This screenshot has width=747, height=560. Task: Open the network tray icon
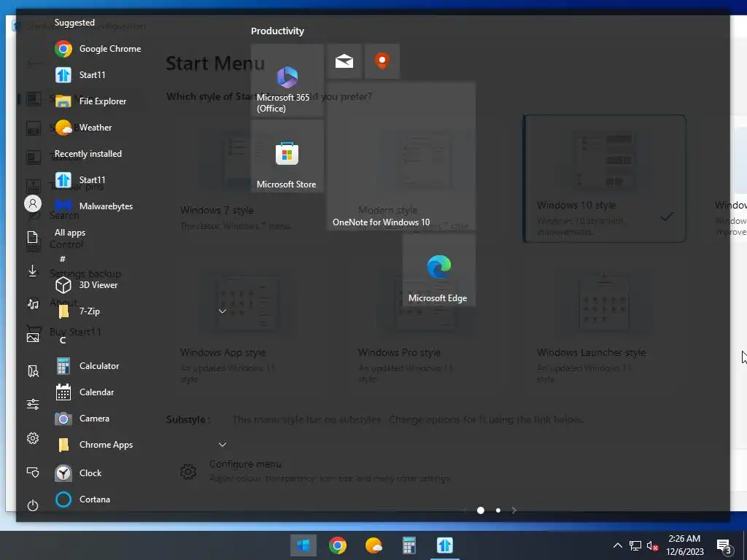tap(635, 545)
